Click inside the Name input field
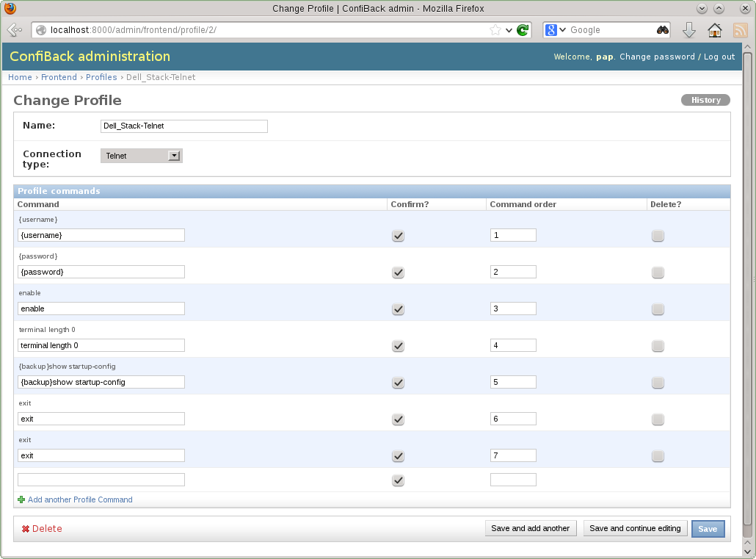 click(x=183, y=126)
